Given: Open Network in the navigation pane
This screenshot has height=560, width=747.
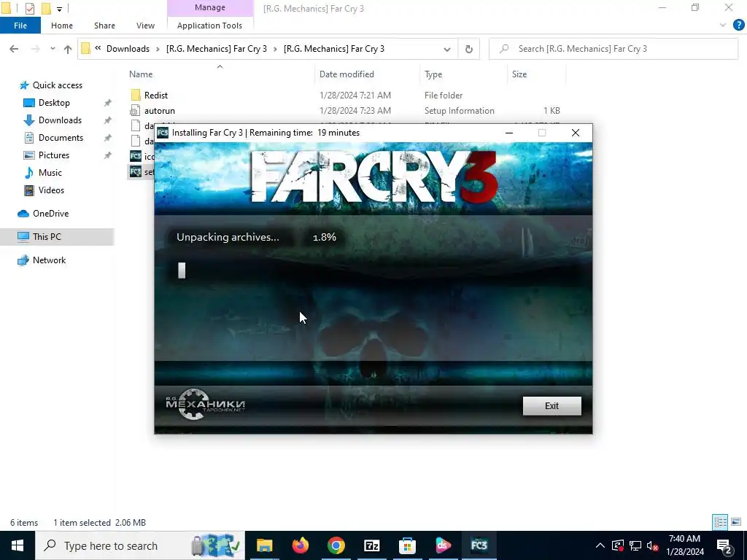Looking at the screenshot, I should tap(49, 260).
